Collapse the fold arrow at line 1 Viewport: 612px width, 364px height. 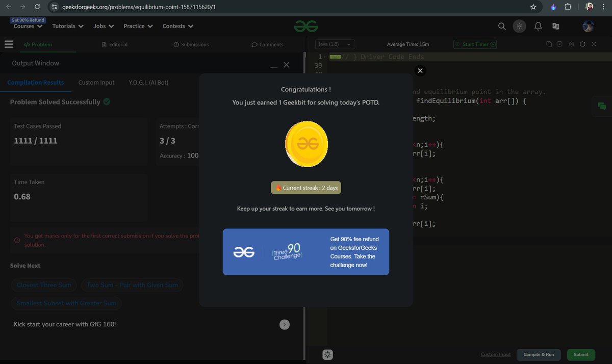click(325, 57)
